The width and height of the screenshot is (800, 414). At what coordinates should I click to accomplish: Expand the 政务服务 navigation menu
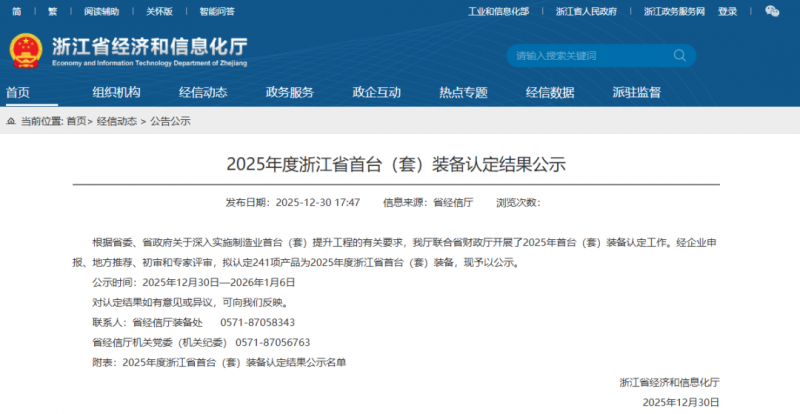pyautogui.click(x=290, y=92)
